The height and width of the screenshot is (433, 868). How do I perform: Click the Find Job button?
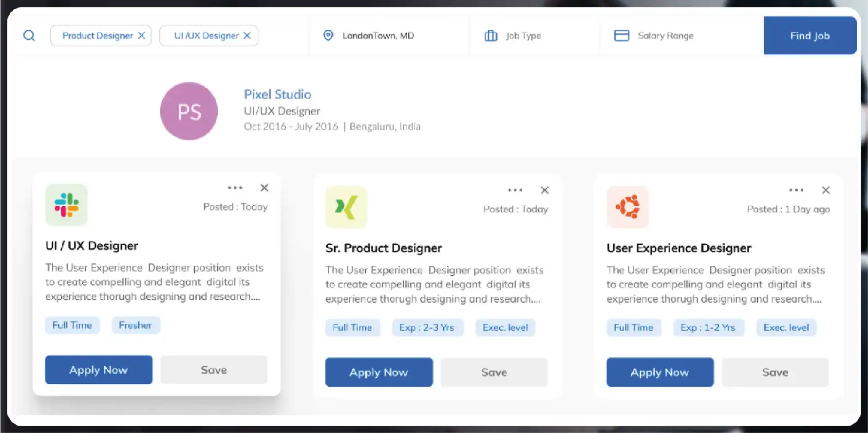tap(810, 36)
